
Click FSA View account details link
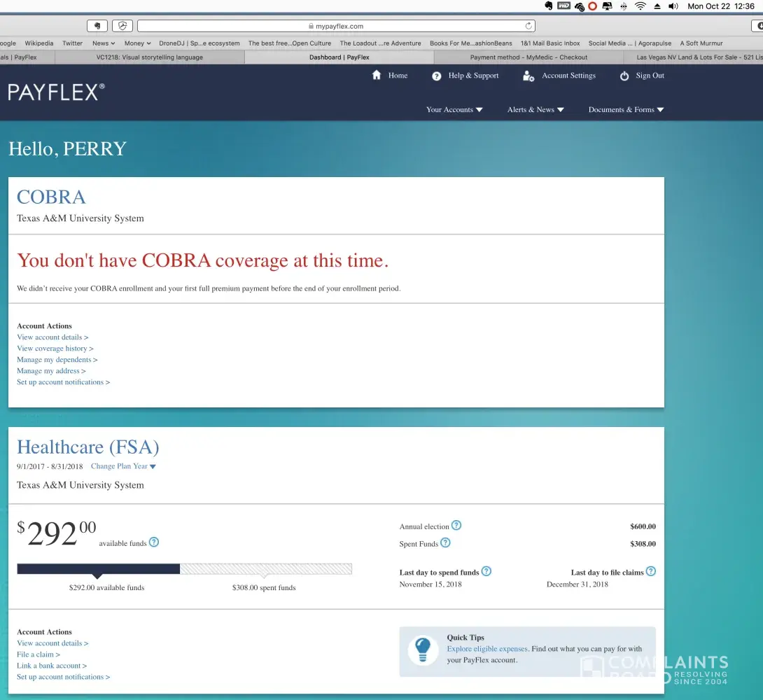pos(52,643)
